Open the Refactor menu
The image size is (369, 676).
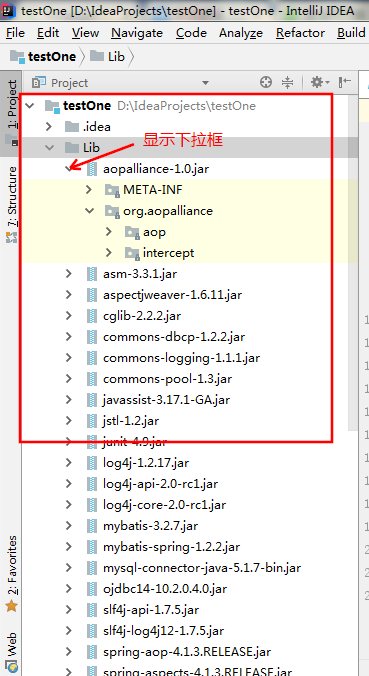300,33
